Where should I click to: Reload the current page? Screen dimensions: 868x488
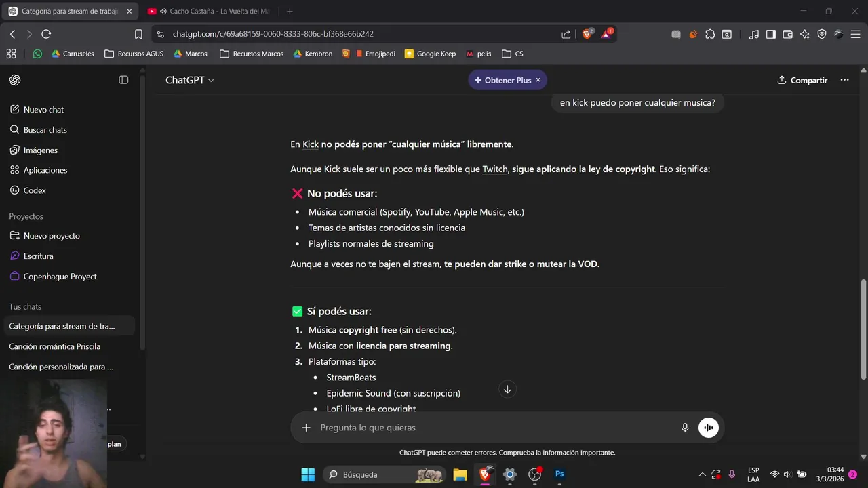[46, 34]
